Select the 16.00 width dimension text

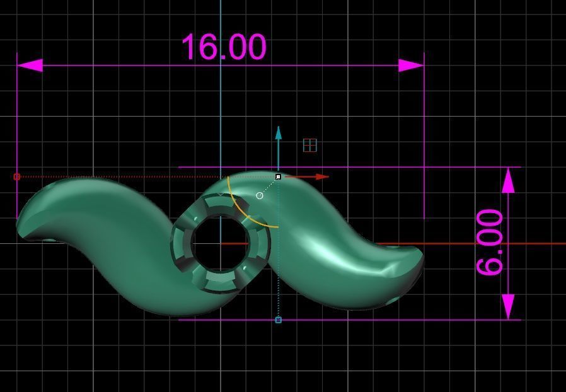[224, 47]
